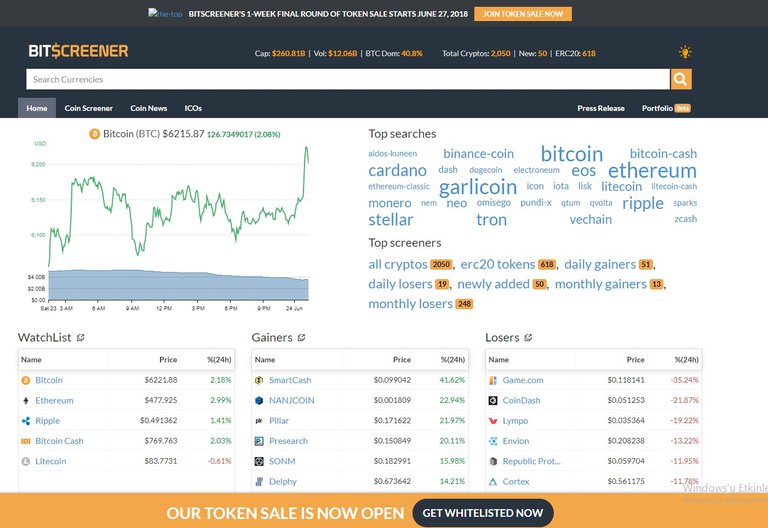Select binance-coin in Top searches
This screenshot has width=768, height=528.
point(479,154)
